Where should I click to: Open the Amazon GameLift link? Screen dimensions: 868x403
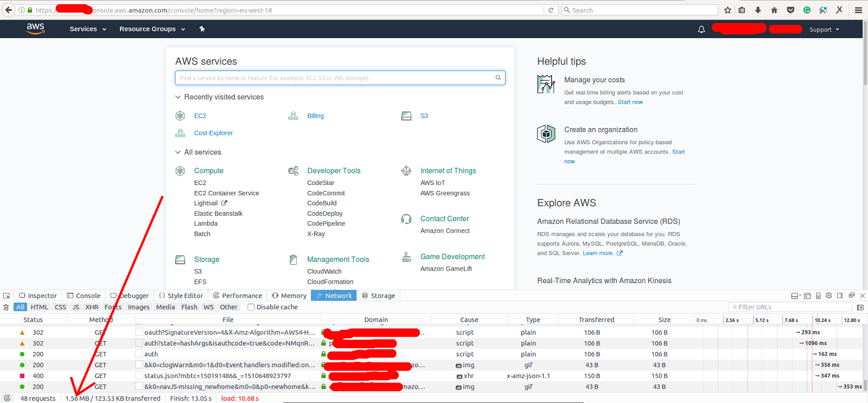446,268
